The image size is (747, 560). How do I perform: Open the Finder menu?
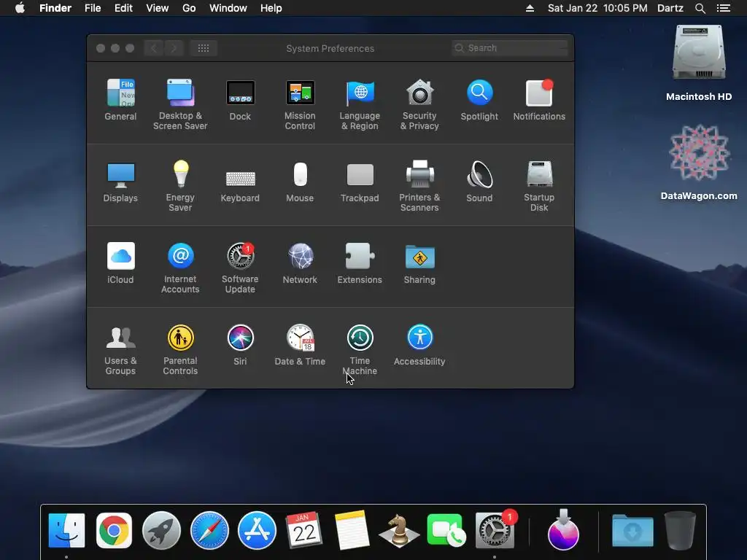pyautogui.click(x=55, y=8)
